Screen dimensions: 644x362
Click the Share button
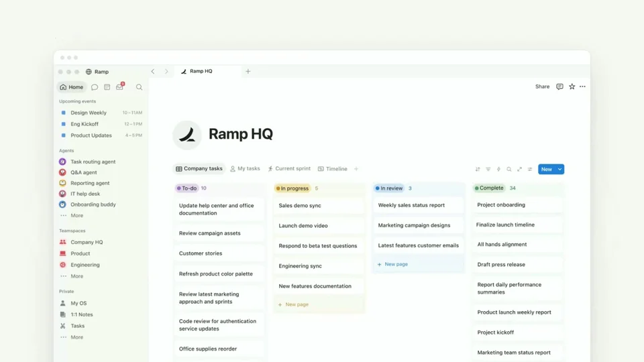click(x=542, y=86)
